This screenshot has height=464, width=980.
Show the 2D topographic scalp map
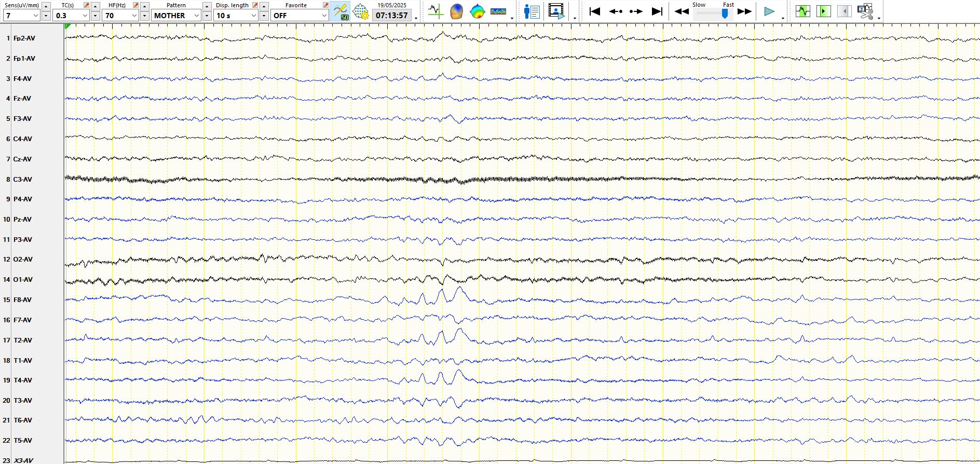[x=477, y=11]
